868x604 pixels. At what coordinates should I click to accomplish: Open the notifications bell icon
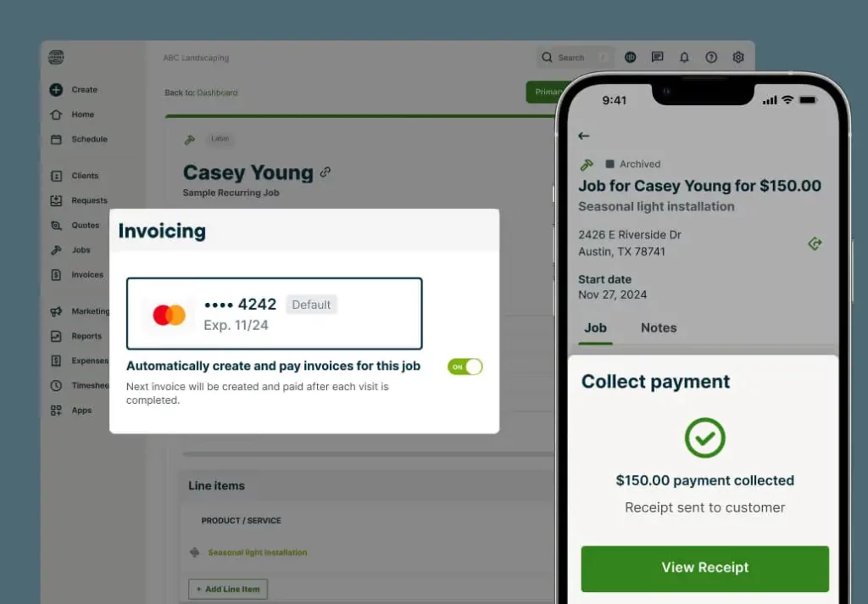tap(684, 57)
